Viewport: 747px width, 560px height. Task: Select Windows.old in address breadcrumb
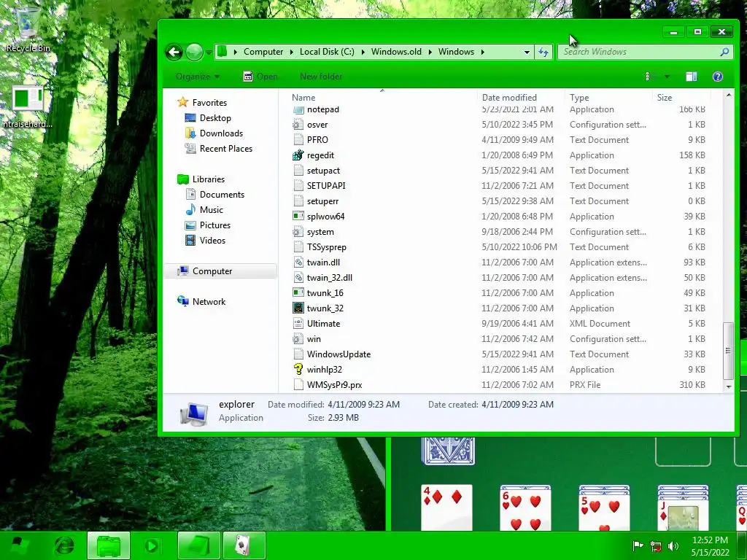pos(396,52)
